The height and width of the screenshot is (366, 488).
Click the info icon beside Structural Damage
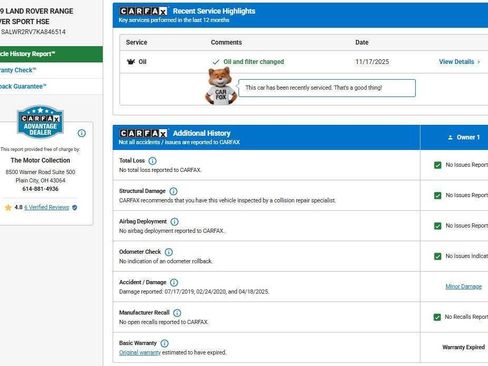pyautogui.click(x=173, y=191)
